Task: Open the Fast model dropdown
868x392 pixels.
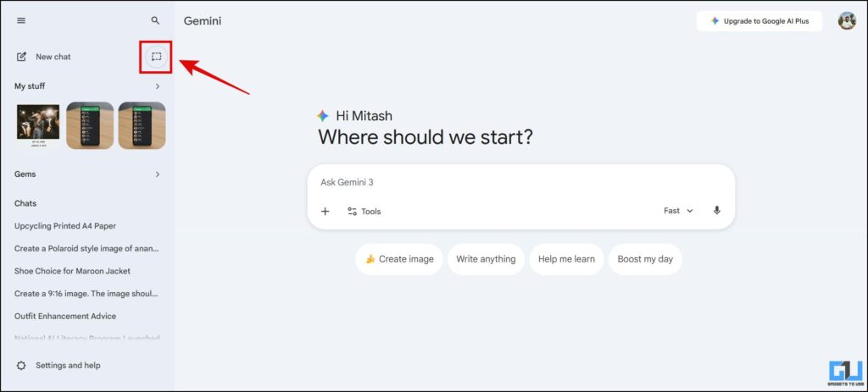Action: click(x=678, y=211)
